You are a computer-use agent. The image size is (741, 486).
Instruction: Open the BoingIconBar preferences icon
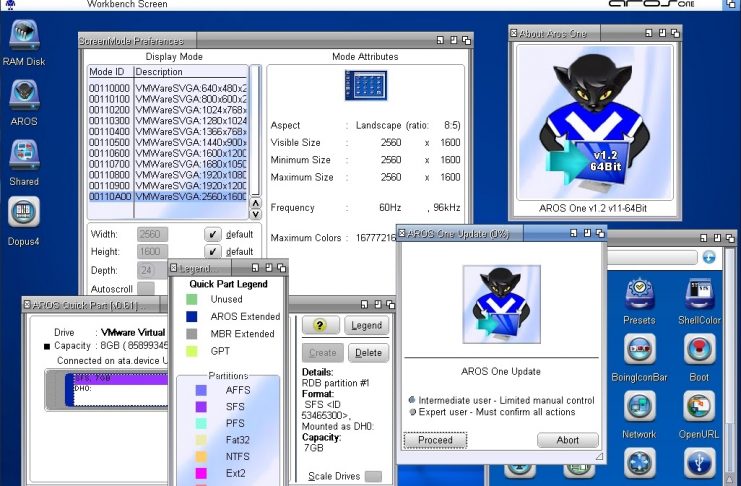[x=639, y=351]
